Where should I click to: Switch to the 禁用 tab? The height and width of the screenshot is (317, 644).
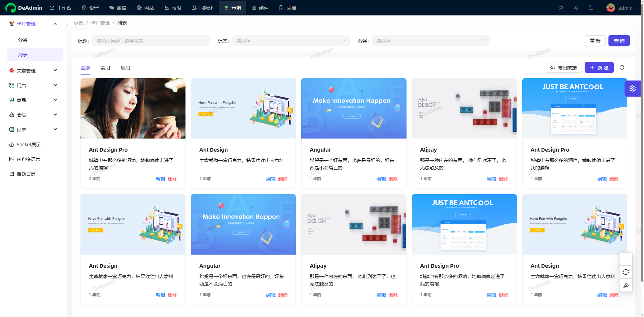pyautogui.click(x=105, y=68)
